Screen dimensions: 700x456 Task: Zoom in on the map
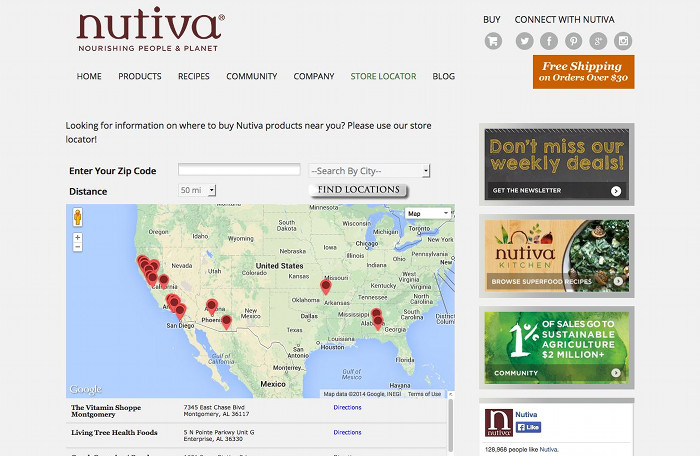coord(77,238)
